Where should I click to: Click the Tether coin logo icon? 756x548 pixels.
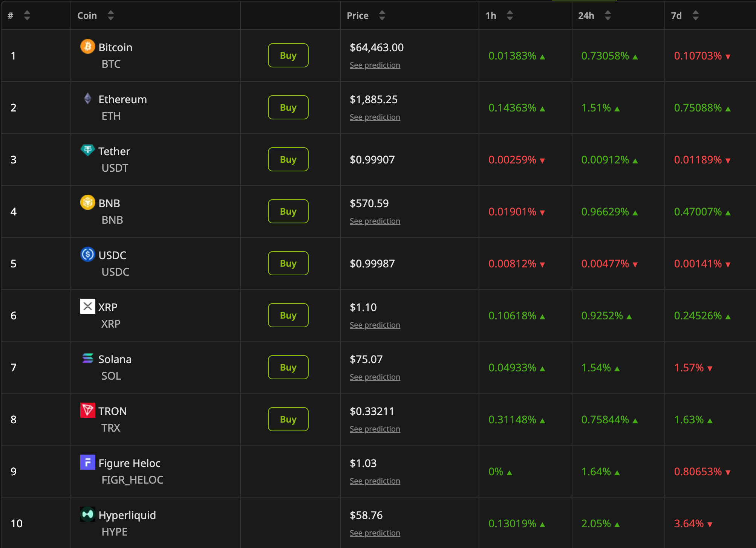(87, 150)
